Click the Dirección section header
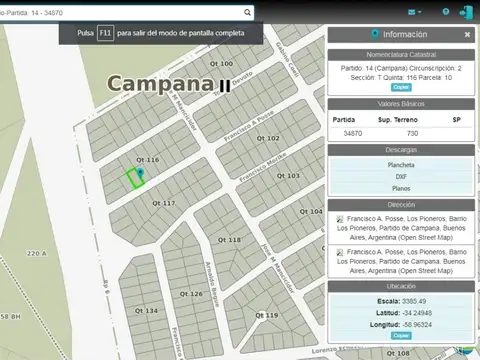Image resolution: width=480 pixels, height=360 pixels. (x=401, y=205)
